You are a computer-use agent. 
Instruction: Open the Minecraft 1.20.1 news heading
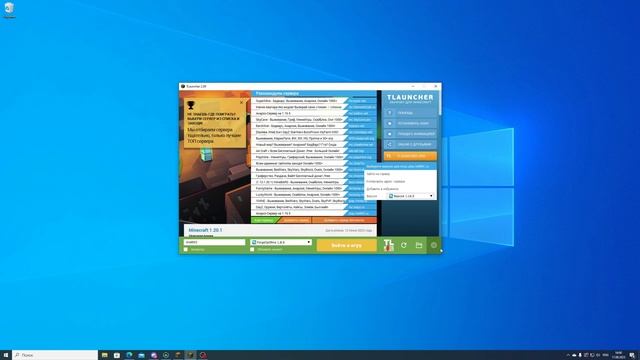[205, 230]
